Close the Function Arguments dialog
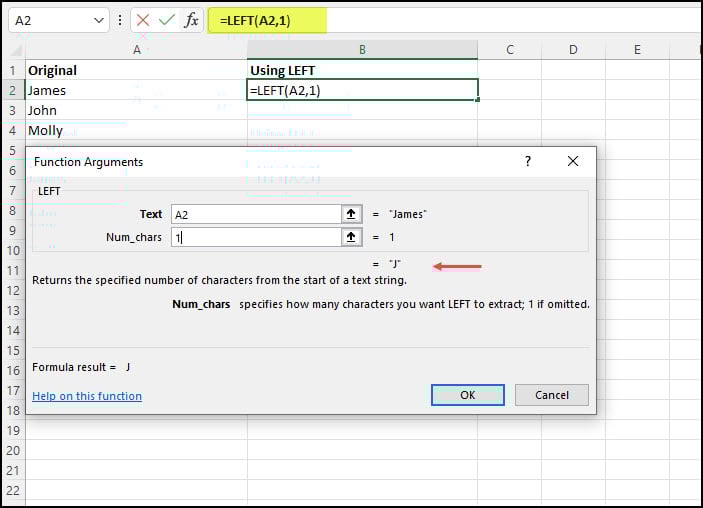This screenshot has width=703, height=508. tap(573, 161)
